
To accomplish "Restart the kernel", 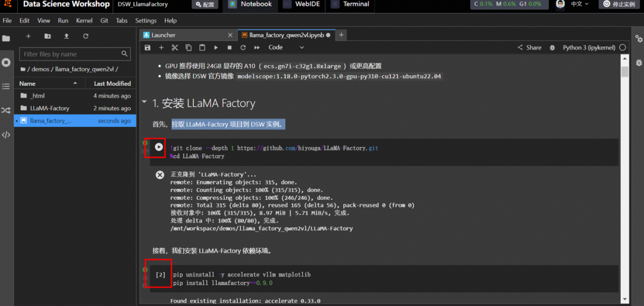I will [243, 48].
